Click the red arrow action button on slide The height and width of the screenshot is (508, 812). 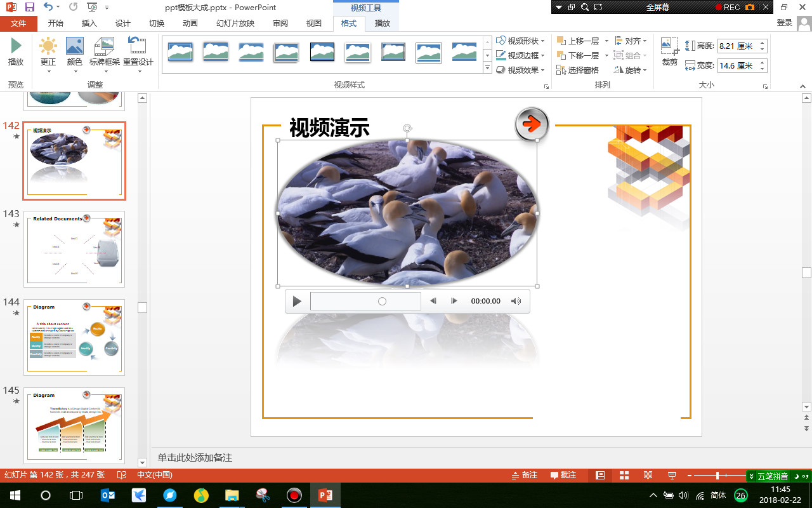click(x=532, y=123)
